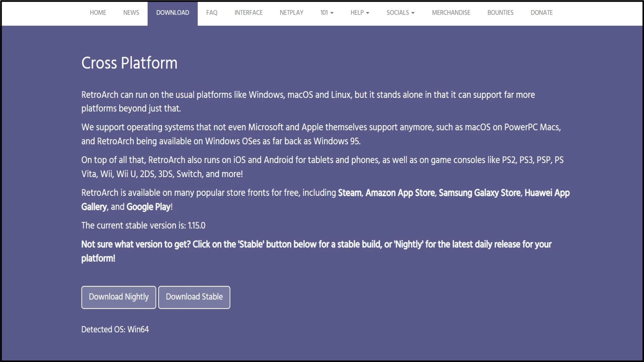This screenshot has width=644, height=362.
Task: Click the bold 'Google Play' text
Action: (149, 207)
